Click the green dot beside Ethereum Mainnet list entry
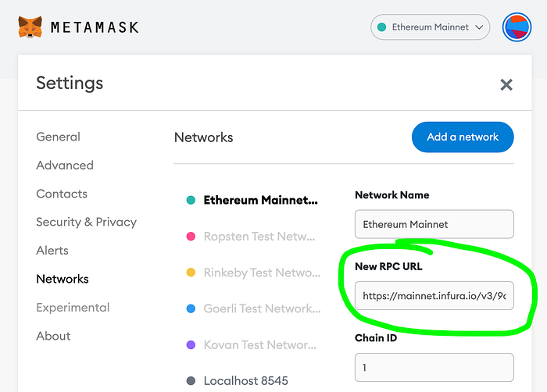This screenshot has height=392, width=547. 191,200
